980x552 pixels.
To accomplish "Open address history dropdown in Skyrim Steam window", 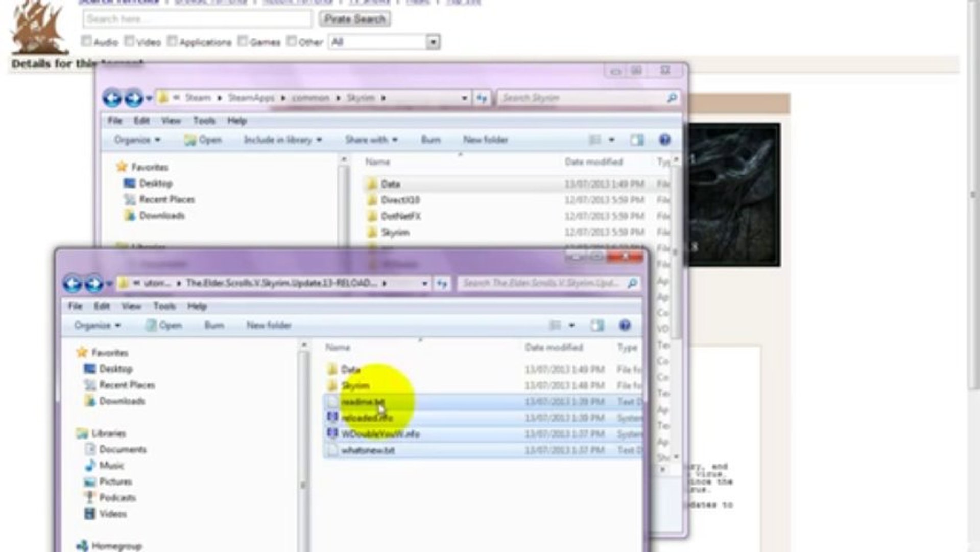I will click(x=464, y=98).
